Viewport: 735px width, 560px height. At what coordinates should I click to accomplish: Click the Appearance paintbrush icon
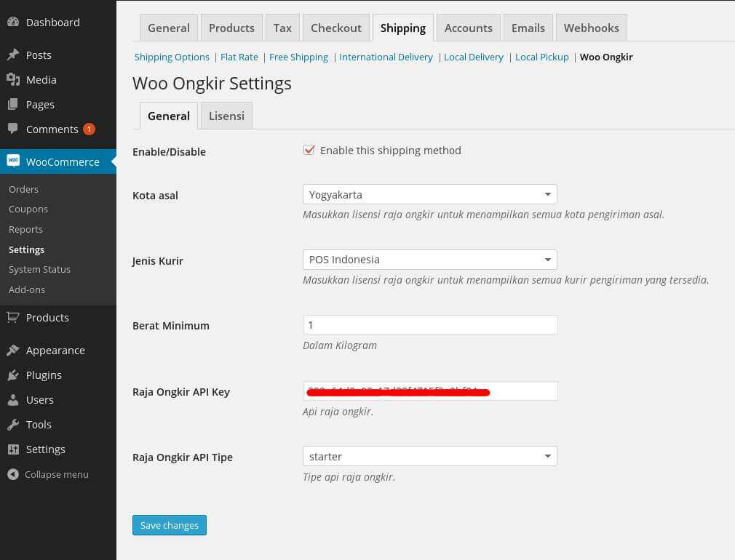coord(13,350)
